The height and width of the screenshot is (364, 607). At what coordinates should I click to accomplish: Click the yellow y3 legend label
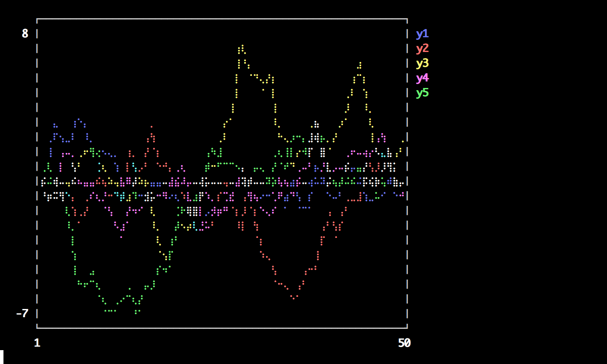pos(422,63)
